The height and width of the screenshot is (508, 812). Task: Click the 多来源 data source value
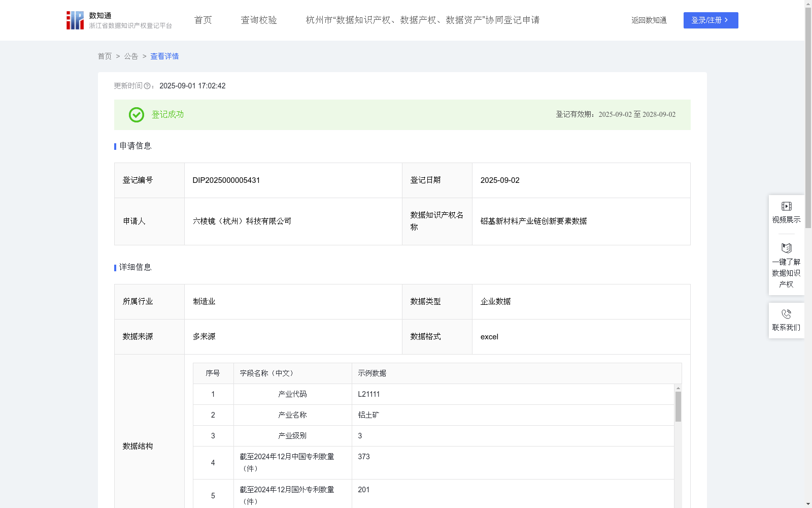[204, 337]
